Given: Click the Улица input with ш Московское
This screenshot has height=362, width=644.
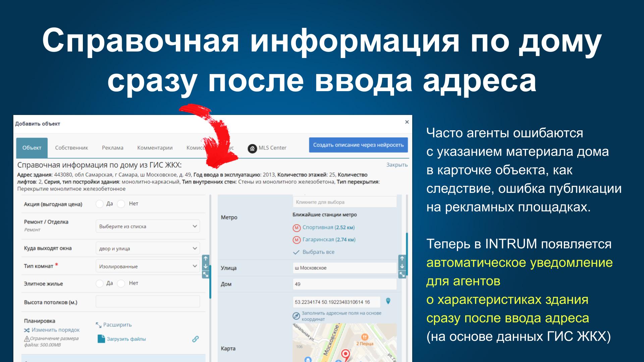Looking at the screenshot, I should 345,268.
